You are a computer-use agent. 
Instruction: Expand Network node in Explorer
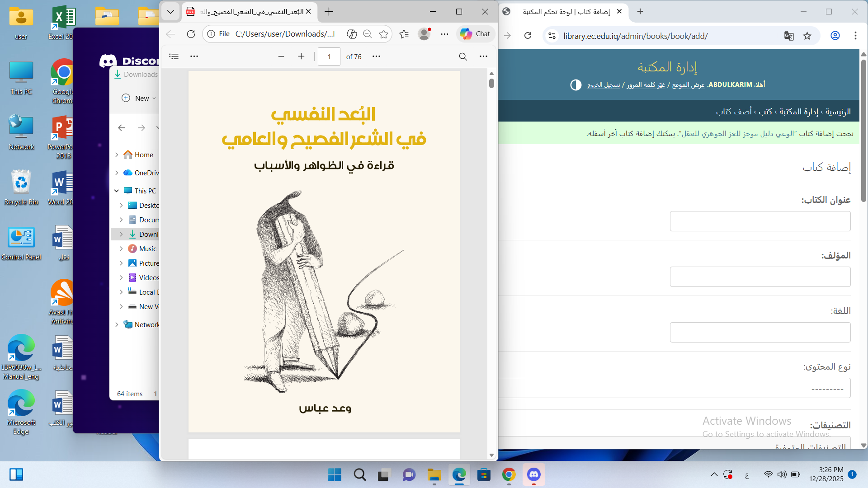coord(117,325)
